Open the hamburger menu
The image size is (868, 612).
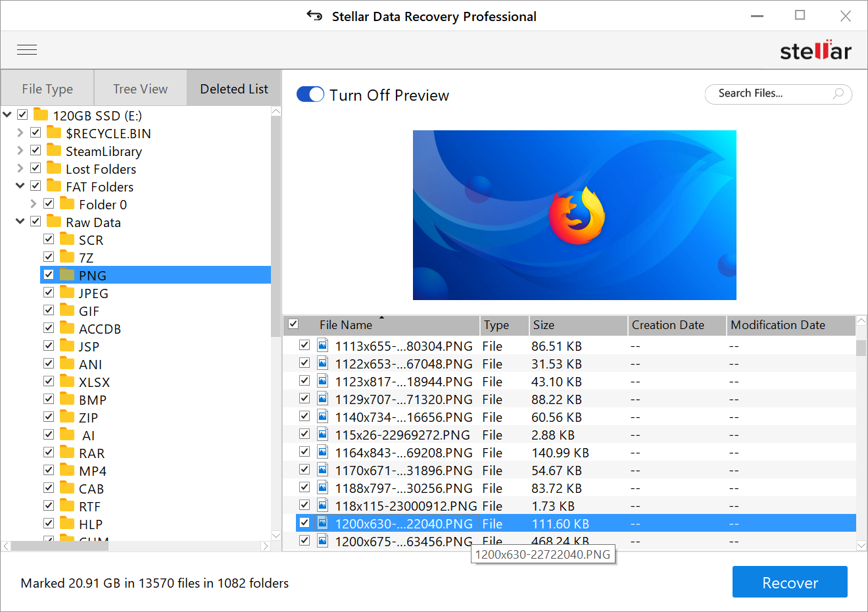pos(27,50)
